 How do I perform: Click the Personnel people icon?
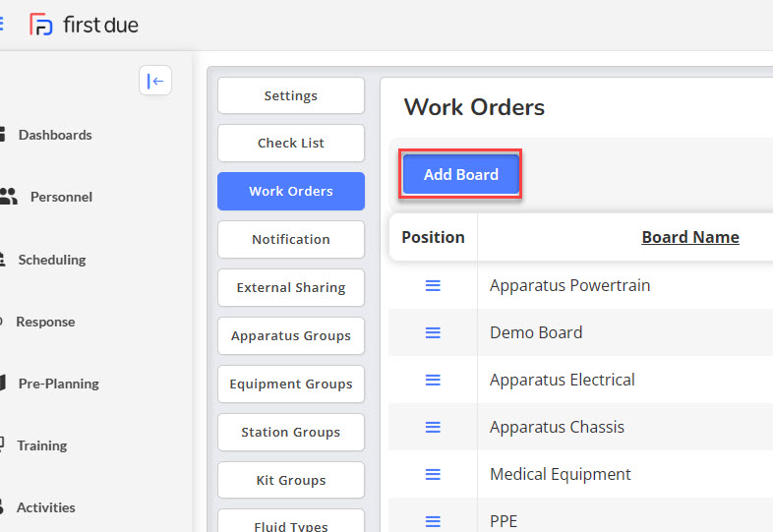[8, 197]
